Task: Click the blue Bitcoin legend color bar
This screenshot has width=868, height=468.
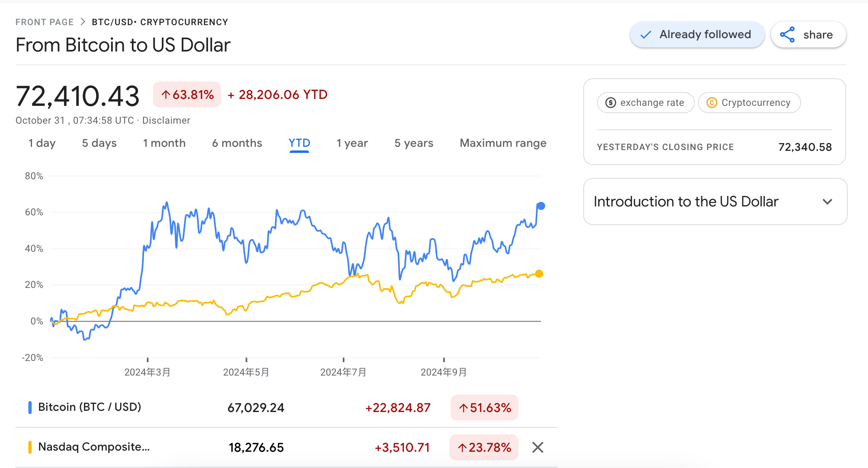Action: point(30,408)
